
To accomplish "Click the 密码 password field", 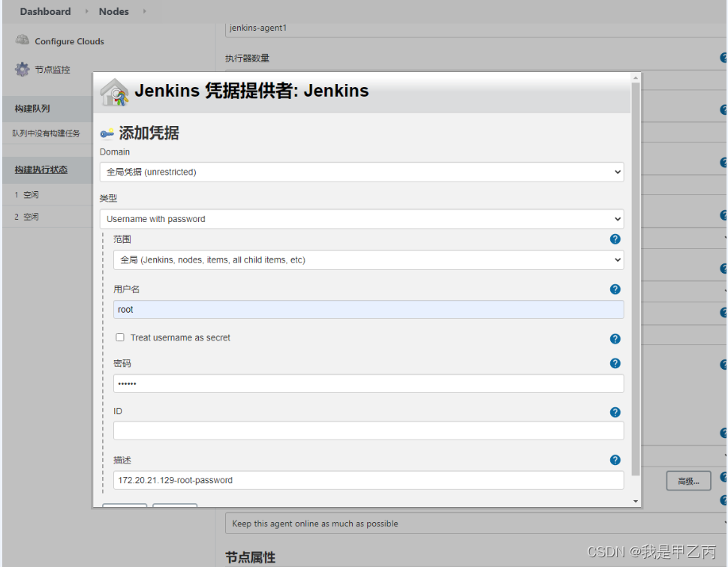I will (369, 384).
